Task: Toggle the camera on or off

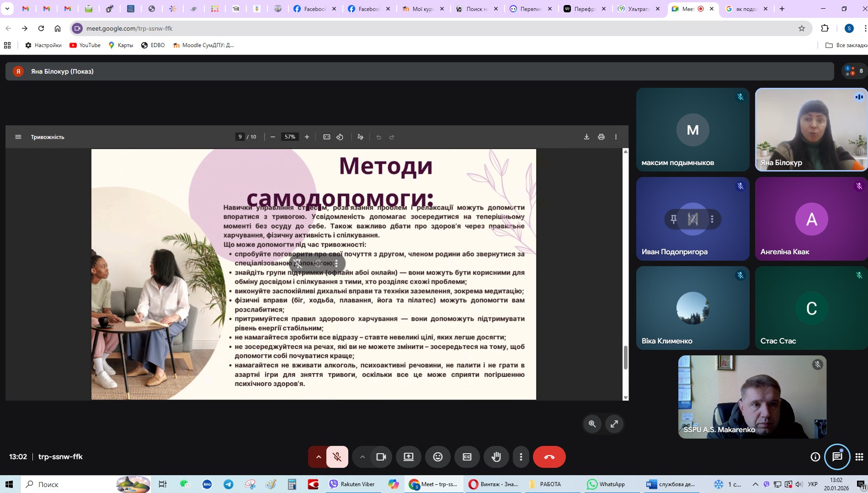Action: [x=381, y=457]
